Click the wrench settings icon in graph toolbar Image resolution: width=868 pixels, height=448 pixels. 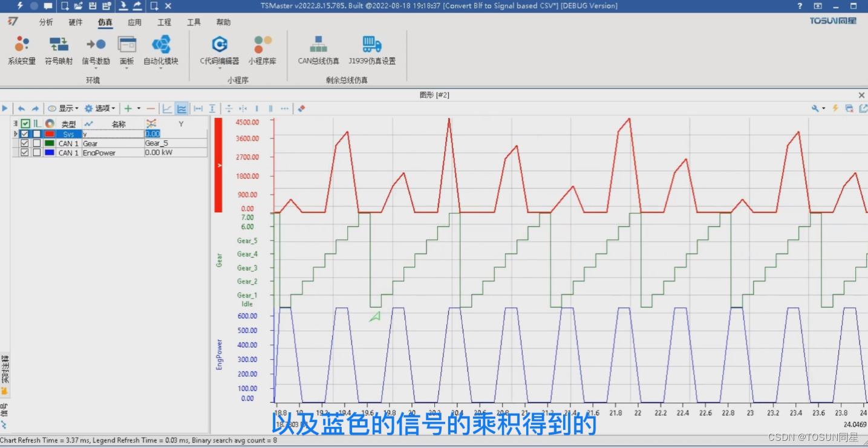coord(814,108)
